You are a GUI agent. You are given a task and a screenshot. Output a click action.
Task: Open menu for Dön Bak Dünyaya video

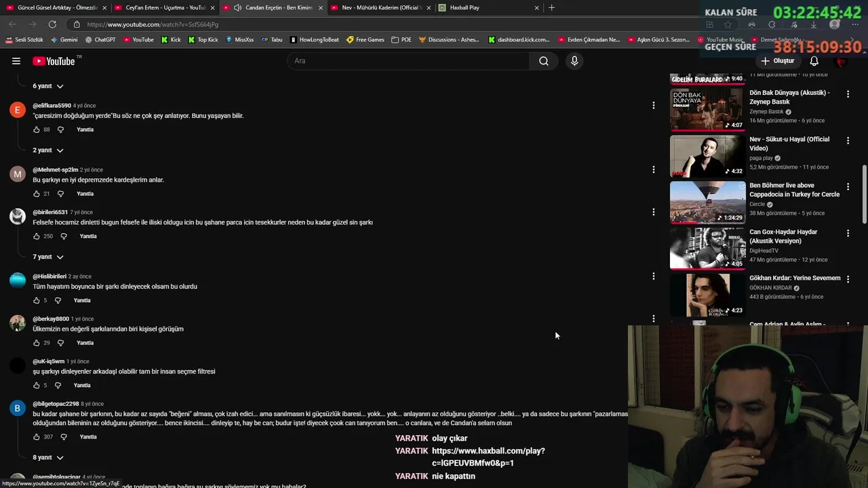click(x=848, y=94)
